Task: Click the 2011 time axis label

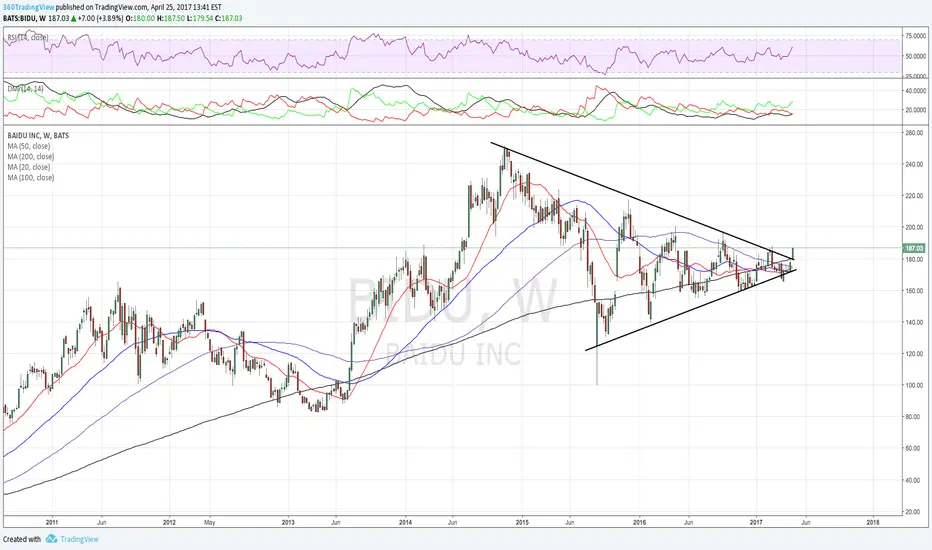Action: [x=52, y=523]
